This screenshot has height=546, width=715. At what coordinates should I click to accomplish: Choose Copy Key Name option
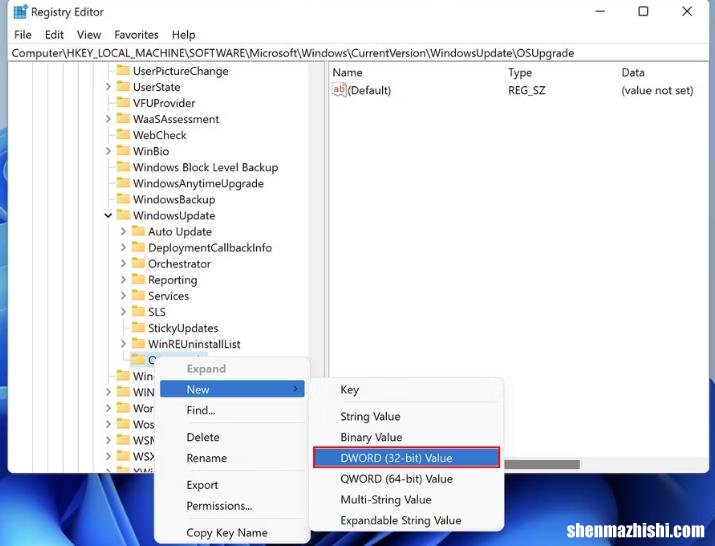coord(226,533)
